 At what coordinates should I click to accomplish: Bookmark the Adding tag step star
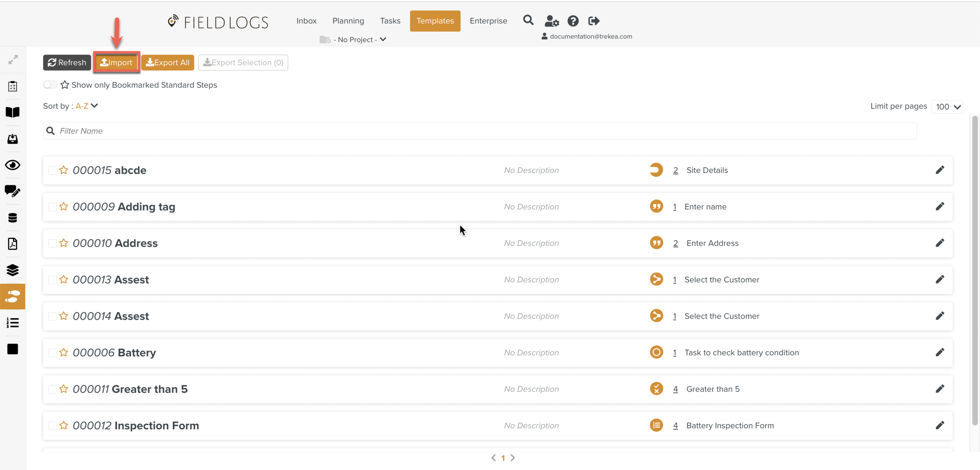[64, 206]
